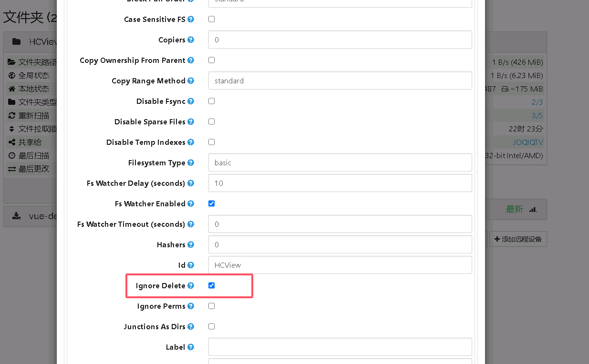Tick the Disable Sparse Files checkbox

[212, 121]
